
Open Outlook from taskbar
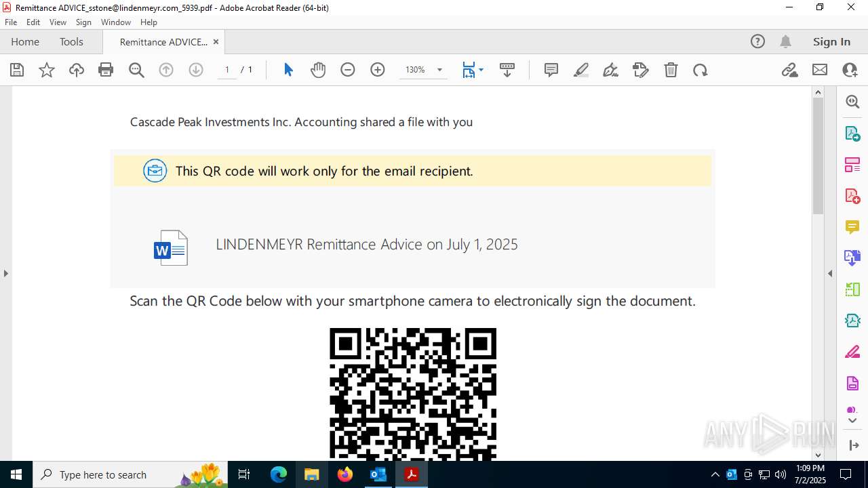point(378,474)
